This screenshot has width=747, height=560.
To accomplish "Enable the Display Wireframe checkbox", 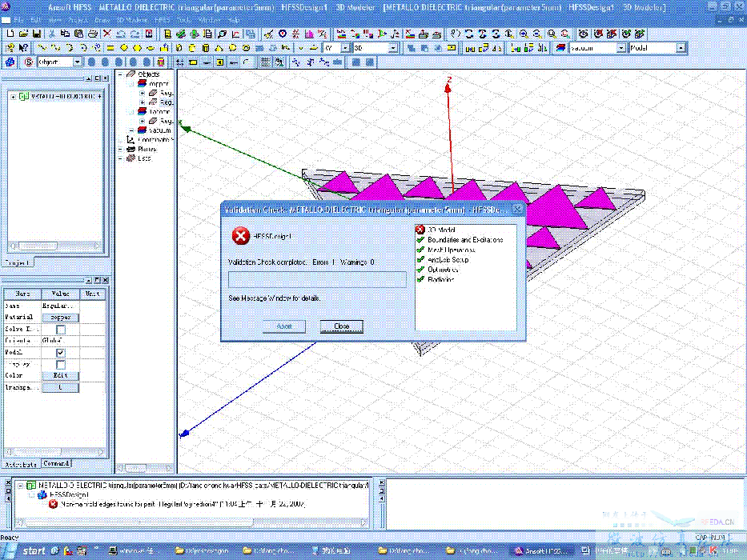I will coord(61,364).
